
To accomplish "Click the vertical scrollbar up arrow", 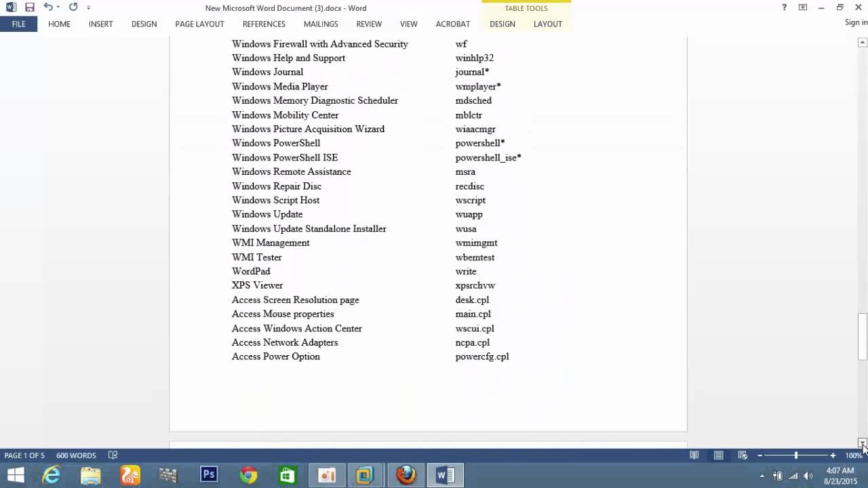I will 863,42.
